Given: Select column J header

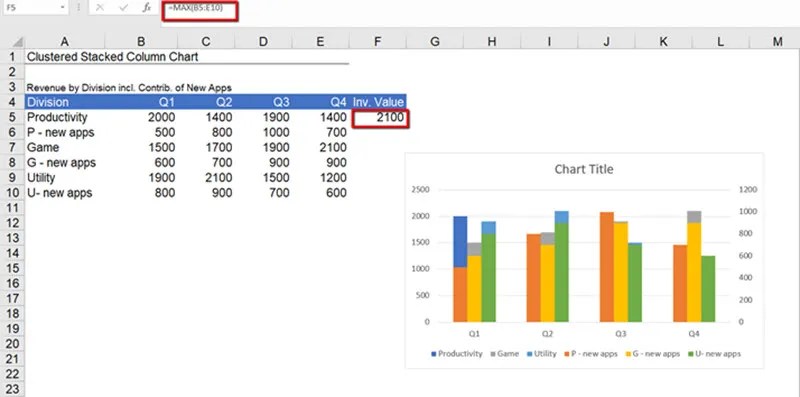Looking at the screenshot, I should tap(606, 42).
